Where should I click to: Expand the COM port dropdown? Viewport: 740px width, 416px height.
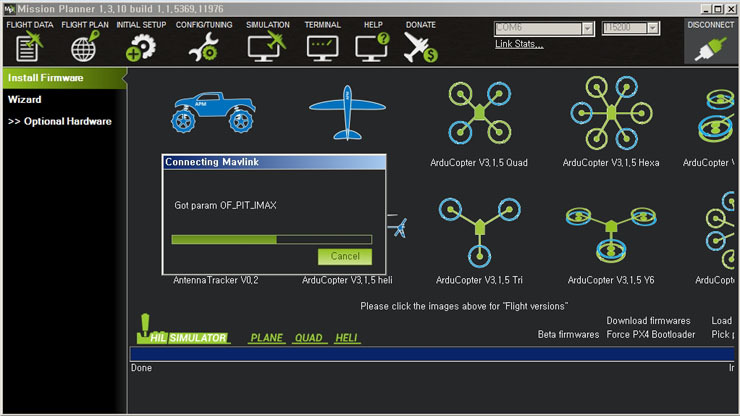(x=587, y=28)
